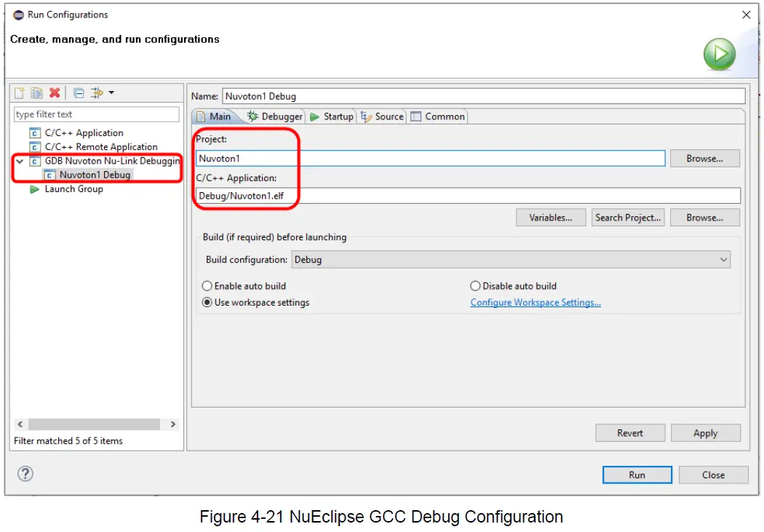The width and height of the screenshot is (764, 532).
Task: Switch to the Source tab
Action: tap(383, 116)
